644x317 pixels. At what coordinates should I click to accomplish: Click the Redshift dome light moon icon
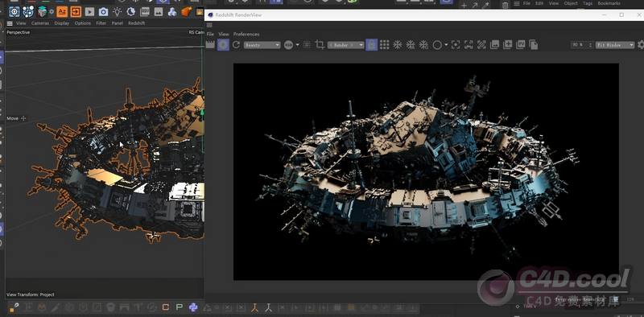coord(131,11)
